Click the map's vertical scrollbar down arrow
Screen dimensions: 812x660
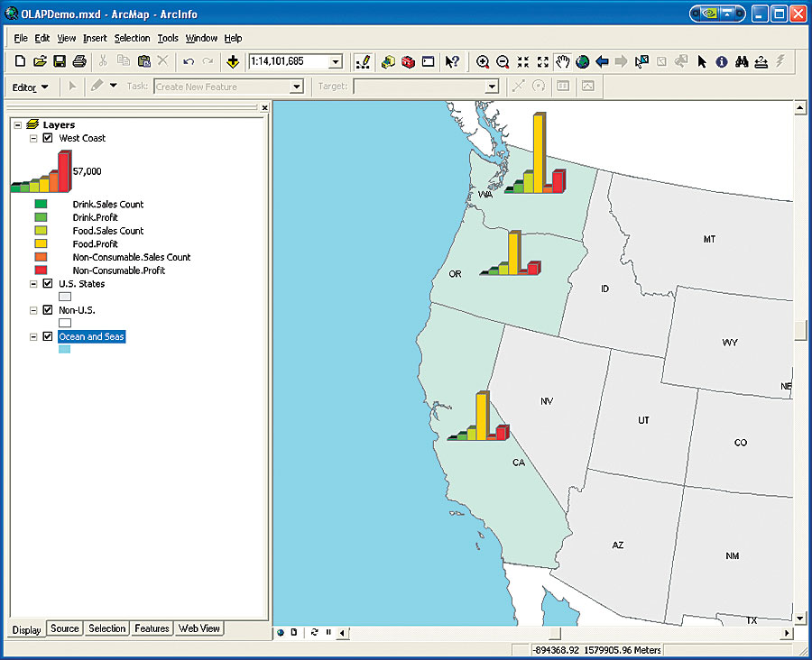coord(800,618)
